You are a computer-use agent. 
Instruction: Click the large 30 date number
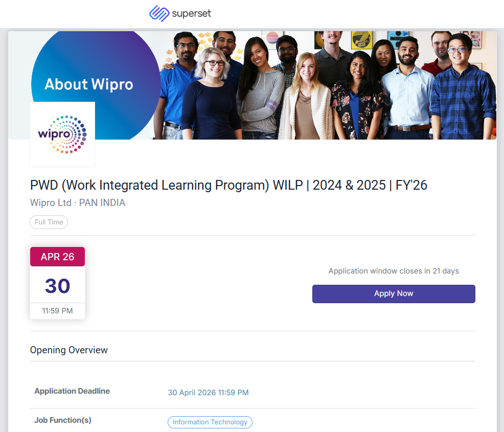(57, 286)
